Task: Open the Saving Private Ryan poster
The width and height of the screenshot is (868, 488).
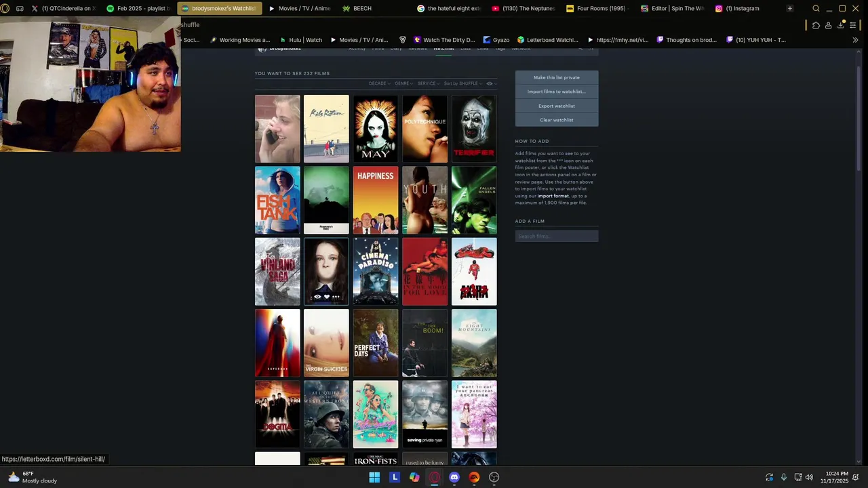Action: [425, 414]
